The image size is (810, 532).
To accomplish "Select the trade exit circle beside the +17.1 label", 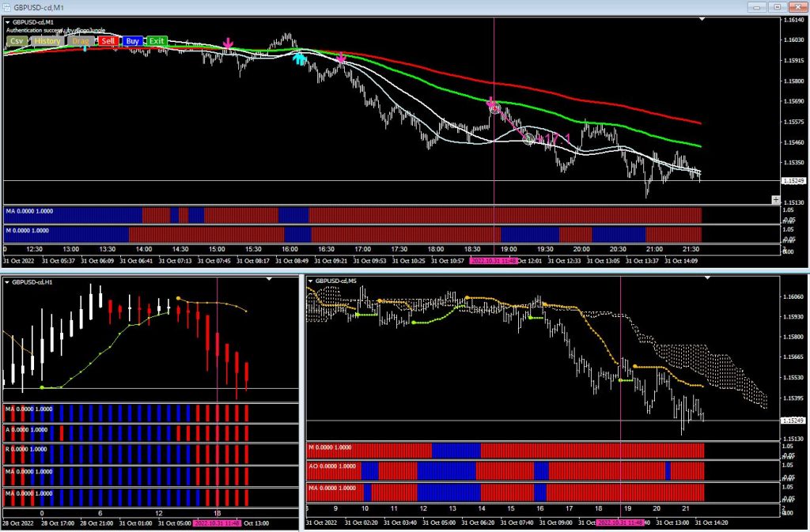I will (528, 139).
